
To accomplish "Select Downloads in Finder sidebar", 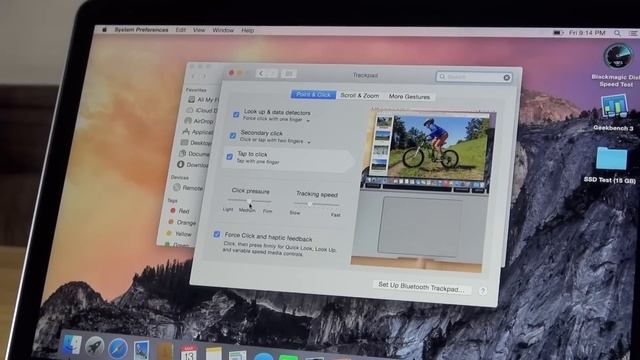I will 192,164.
